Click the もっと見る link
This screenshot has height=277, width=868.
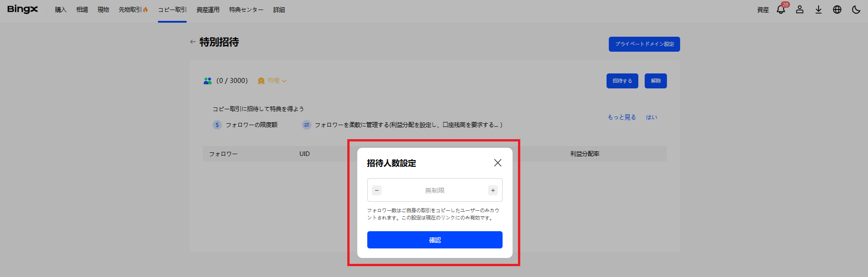point(621,117)
